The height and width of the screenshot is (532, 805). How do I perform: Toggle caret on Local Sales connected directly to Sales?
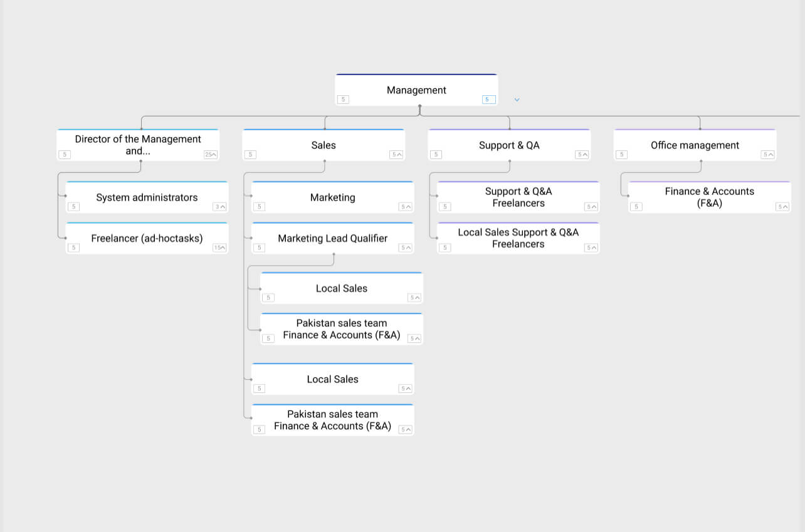(x=406, y=389)
